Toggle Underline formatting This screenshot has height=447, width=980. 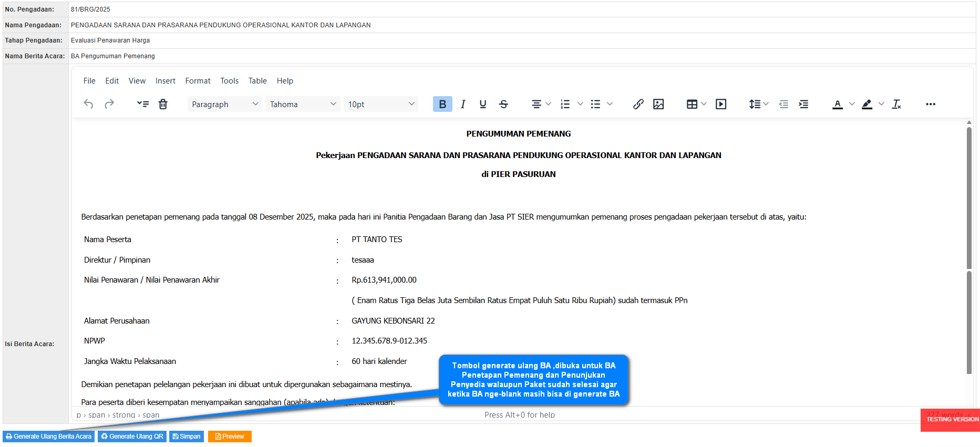(x=483, y=104)
